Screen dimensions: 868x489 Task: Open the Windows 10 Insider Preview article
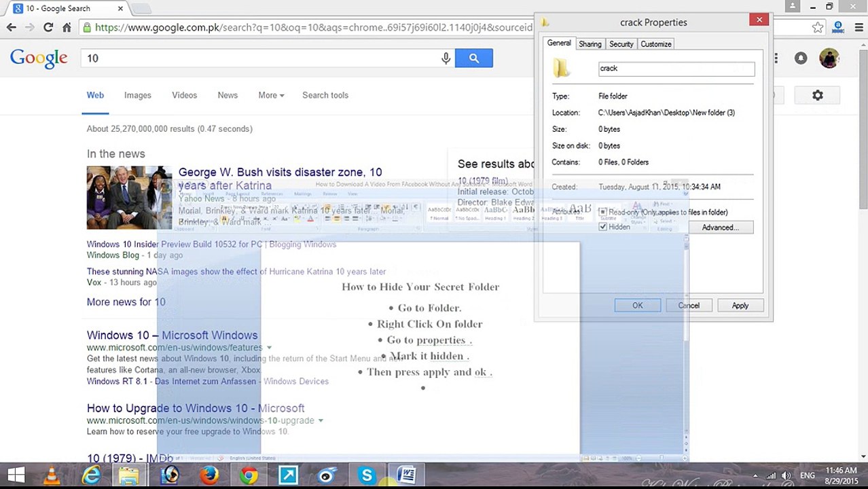click(x=211, y=244)
